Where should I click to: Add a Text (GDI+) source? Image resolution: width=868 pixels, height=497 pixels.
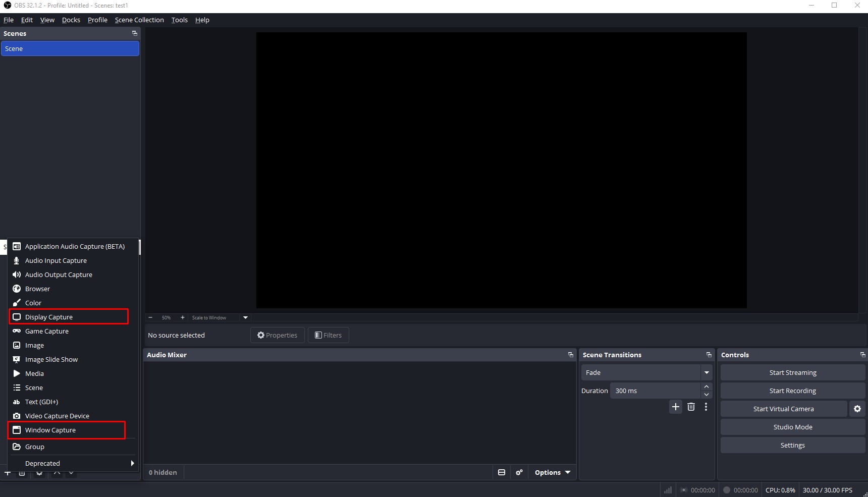(x=73, y=402)
